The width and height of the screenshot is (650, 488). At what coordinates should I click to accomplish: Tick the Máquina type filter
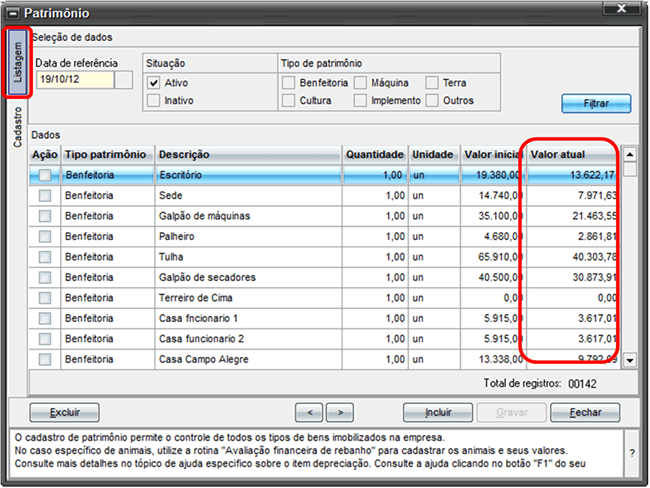pos(360,83)
